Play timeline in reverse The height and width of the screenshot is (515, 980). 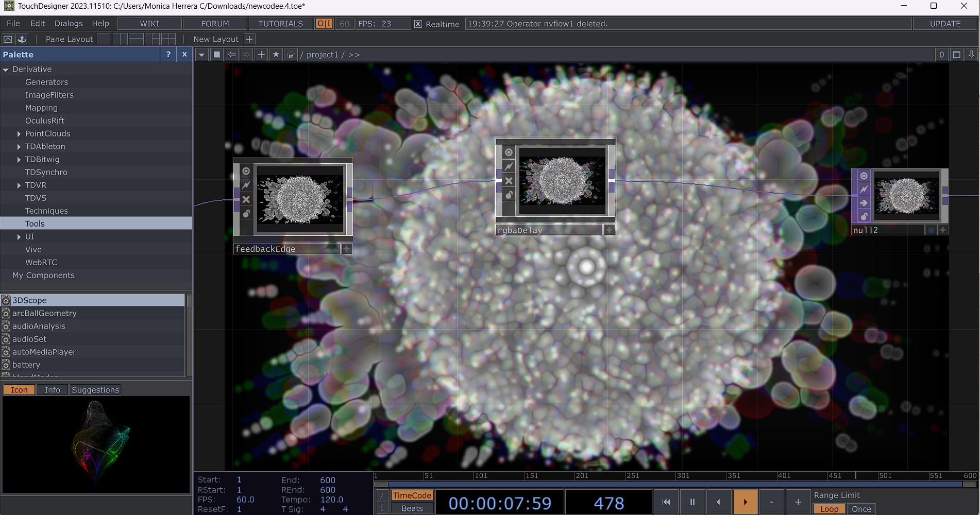[718, 502]
